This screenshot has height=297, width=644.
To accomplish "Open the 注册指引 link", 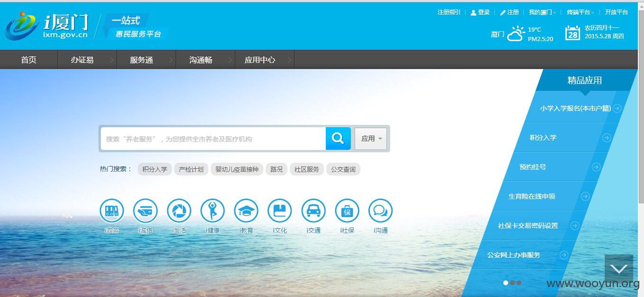I will point(449,12).
